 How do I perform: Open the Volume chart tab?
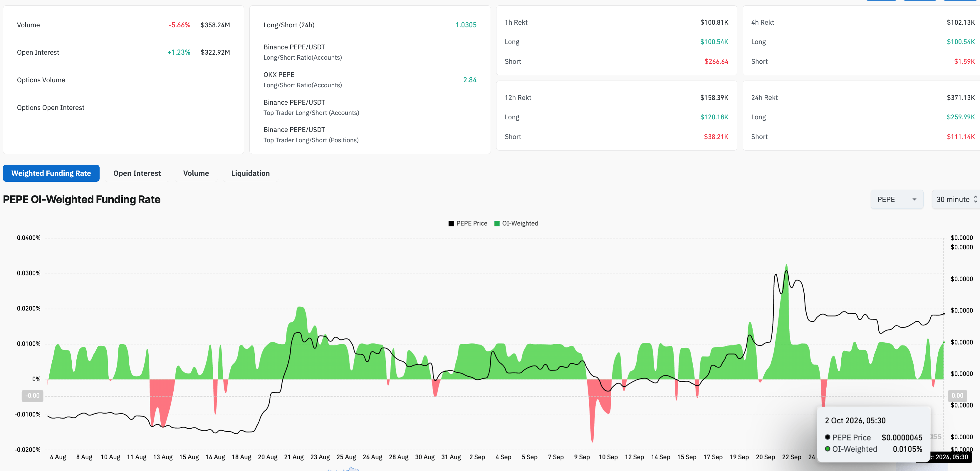tap(196, 173)
